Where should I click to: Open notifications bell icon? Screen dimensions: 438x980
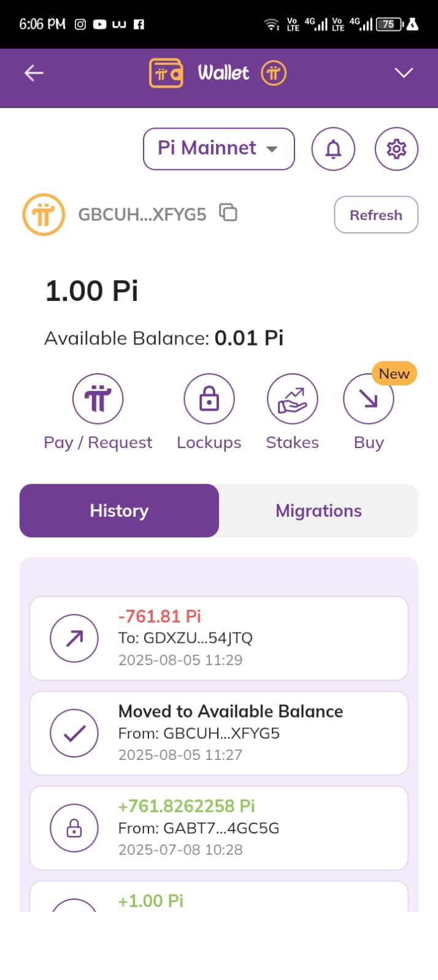click(x=333, y=149)
